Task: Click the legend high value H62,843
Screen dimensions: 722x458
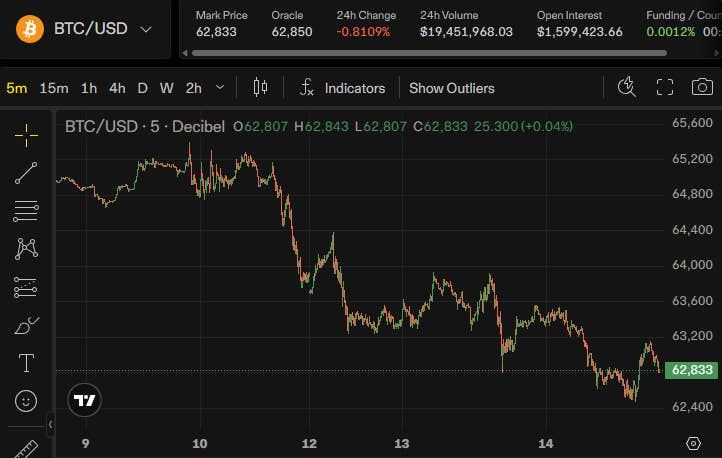Action: pyautogui.click(x=321, y=126)
